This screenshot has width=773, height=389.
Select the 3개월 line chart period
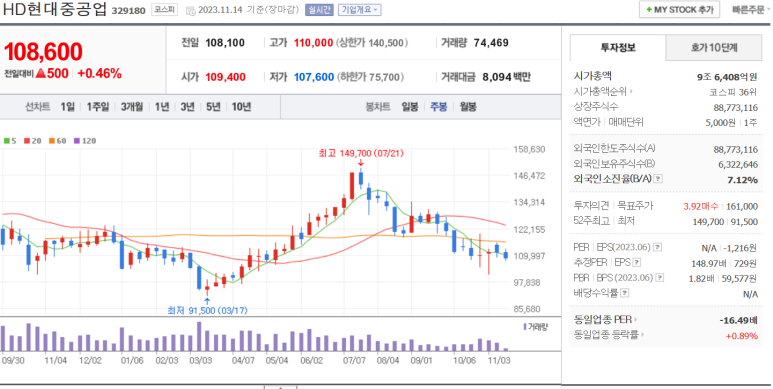pyautogui.click(x=132, y=106)
